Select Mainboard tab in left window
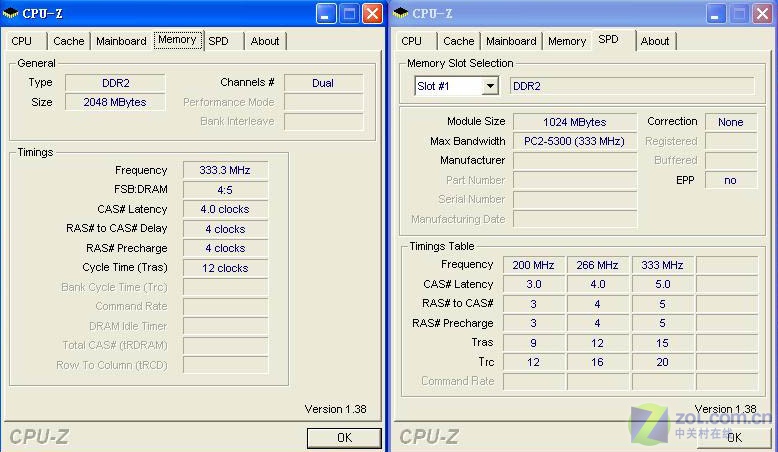The image size is (778, 452). coord(121,41)
